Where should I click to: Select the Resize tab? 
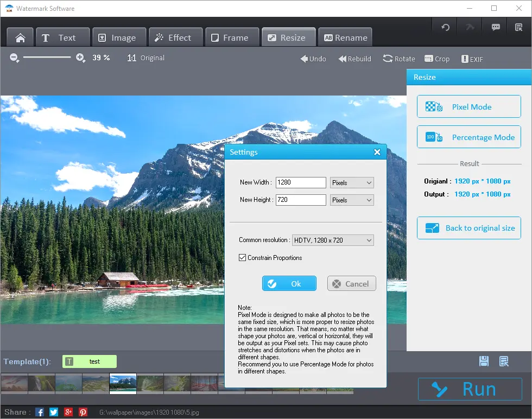(x=289, y=37)
